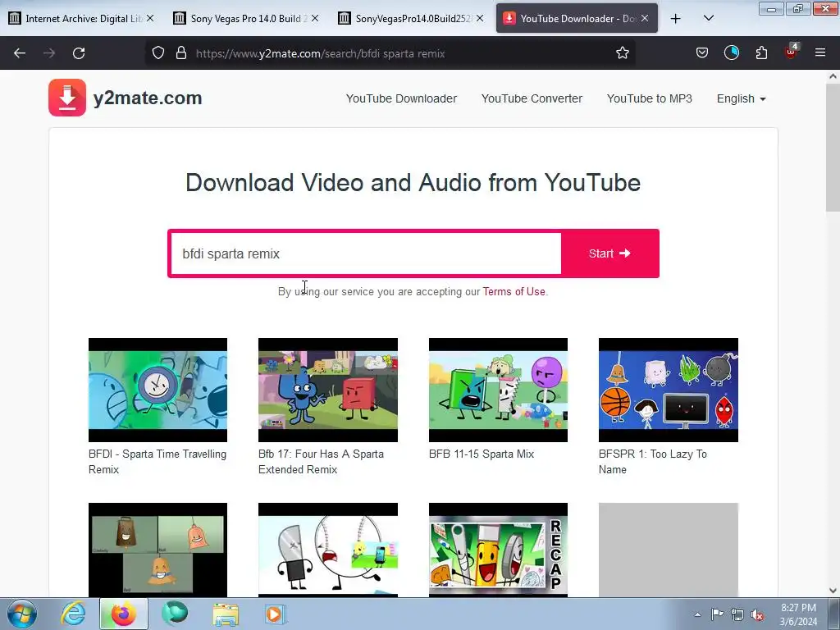The image size is (840, 630).
Task: Click the scrollbar down arrow
Action: [833, 591]
